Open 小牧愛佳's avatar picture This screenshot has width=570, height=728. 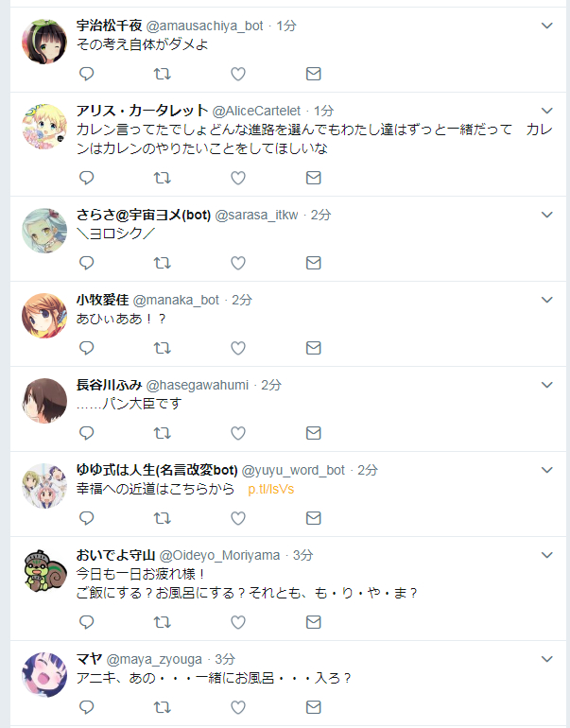[x=44, y=316]
